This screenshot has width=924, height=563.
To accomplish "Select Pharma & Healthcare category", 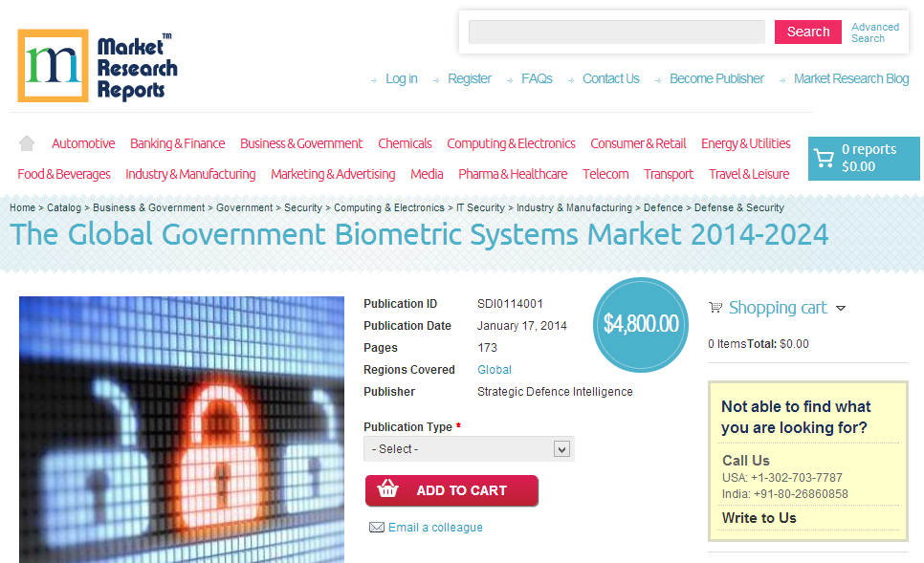I will tap(513, 174).
